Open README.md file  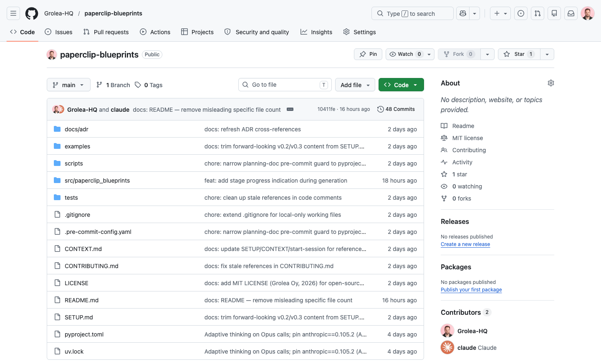(x=81, y=300)
